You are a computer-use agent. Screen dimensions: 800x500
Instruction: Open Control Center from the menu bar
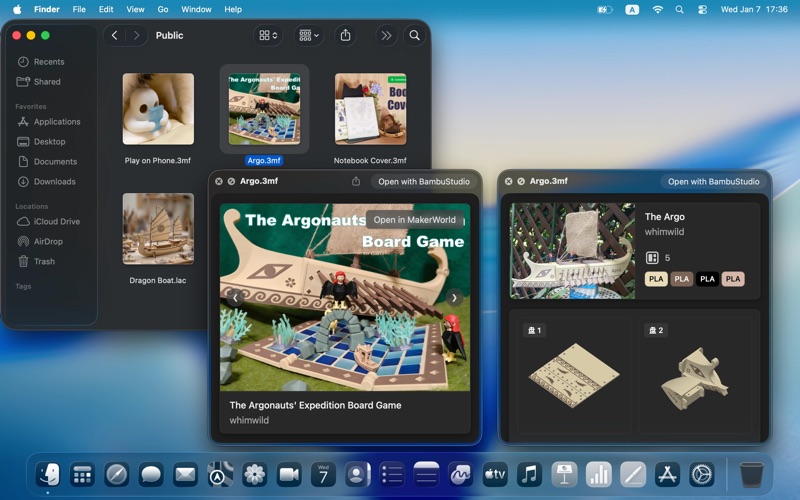coord(702,9)
